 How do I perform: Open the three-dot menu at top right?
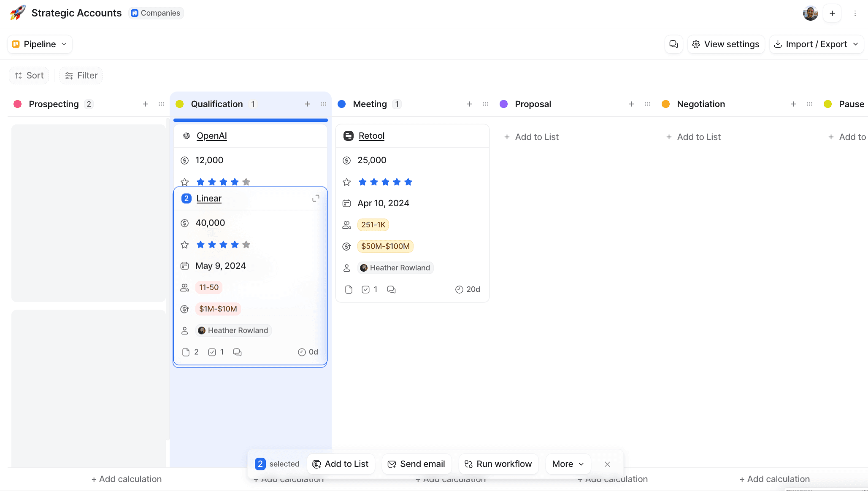pyautogui.click(x=855, y=13)
